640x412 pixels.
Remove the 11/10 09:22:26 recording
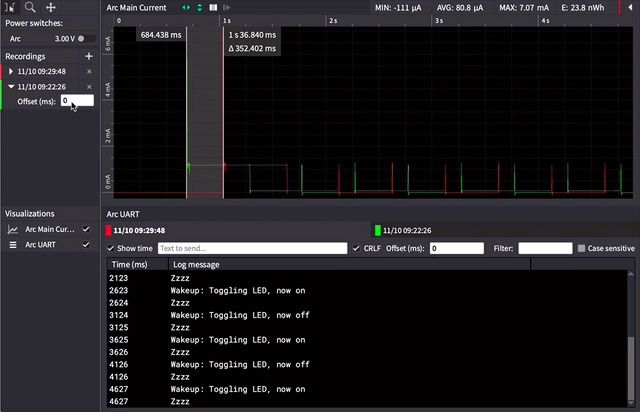(89, 87)
